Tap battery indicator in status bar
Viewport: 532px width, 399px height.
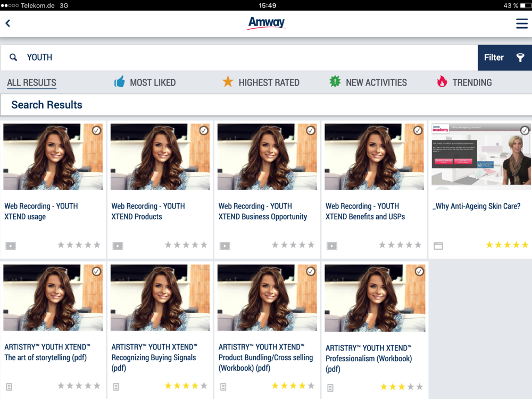pyautogui.click(x=526, y=5)
